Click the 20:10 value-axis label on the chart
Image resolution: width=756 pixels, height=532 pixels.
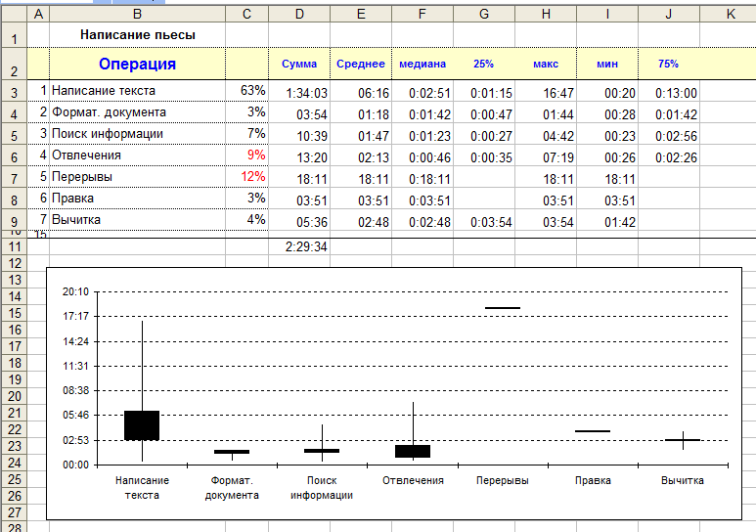(75, 292)
